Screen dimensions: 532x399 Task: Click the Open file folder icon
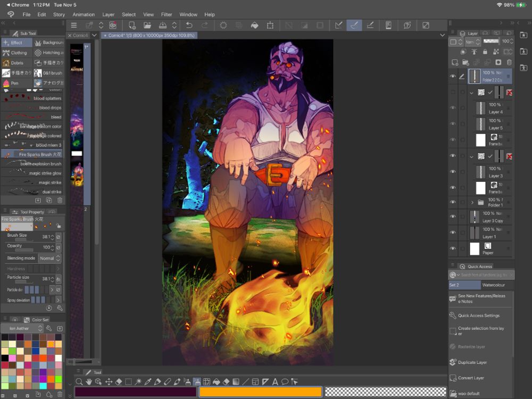coord(147,25)
